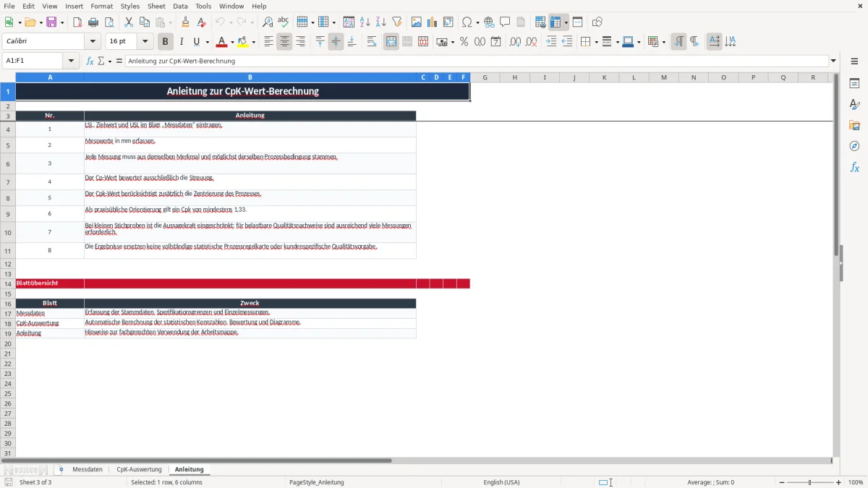Viewport: 868px width, 488px height.
Task: Toggle Bold formatting
Action: pos(166,42)
